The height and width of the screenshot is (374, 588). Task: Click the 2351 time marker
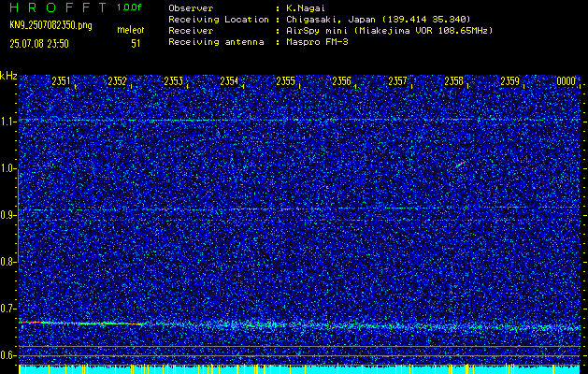pos(61,81)
